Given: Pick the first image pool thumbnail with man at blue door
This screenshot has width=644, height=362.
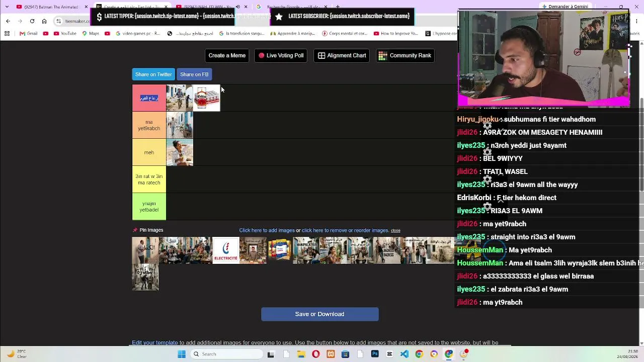Looking at the screenshot, I should 145,250.
